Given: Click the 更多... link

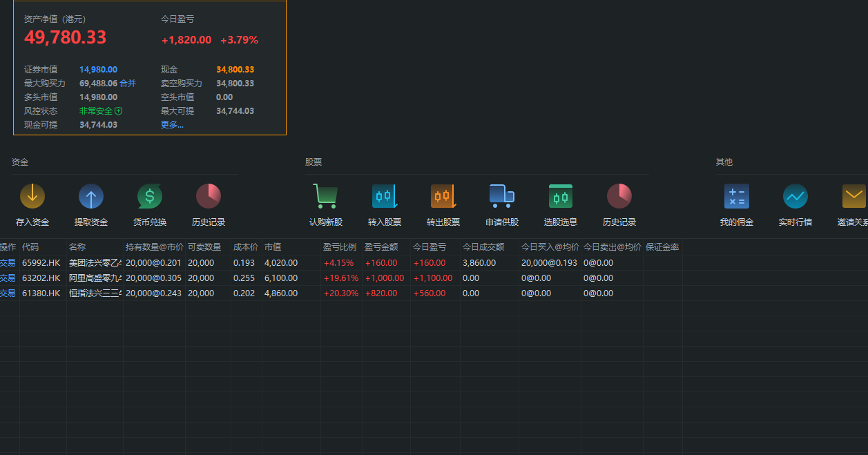Looking at the screenshot, I should click(172, 125).
